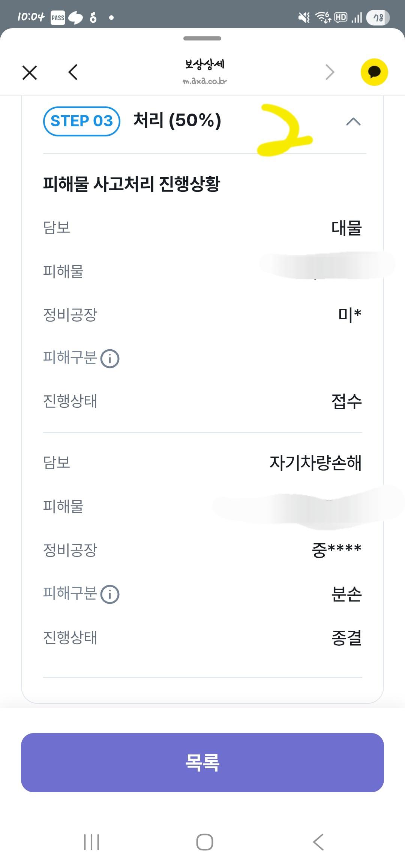Close the in-app browser with X
405x868 pixels.
pos(30,72)
